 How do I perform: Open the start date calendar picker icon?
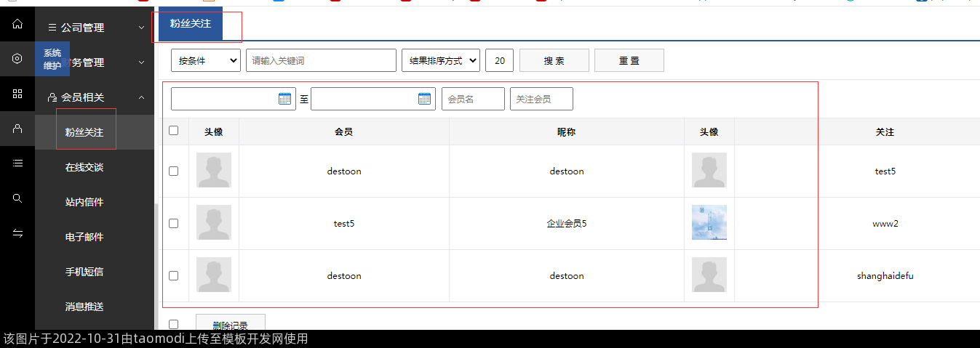pos(284,99)
